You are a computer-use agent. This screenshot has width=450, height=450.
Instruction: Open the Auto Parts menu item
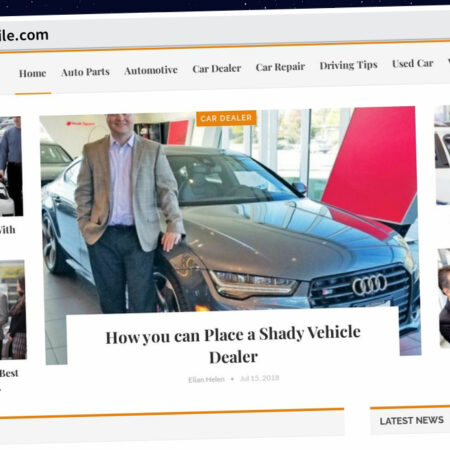click(x=85, y=72)
